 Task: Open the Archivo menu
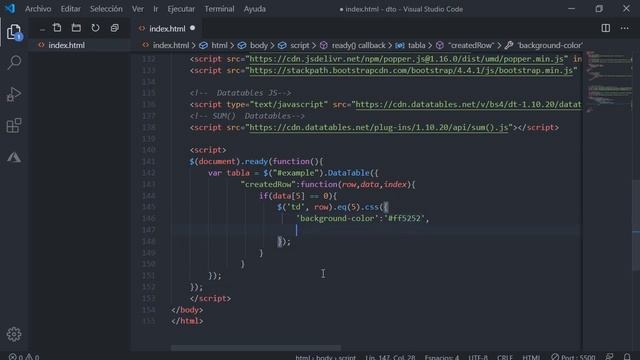pos(38,9)
